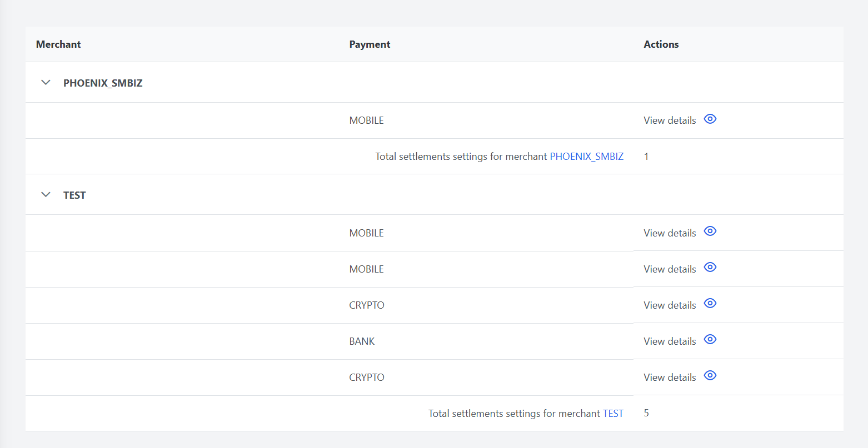The image size is (868, 448).
Task: Collapse the PHOENIX_SMBIZ merchant group chevron
Action: pyautogui.click(x=46, y=83)
